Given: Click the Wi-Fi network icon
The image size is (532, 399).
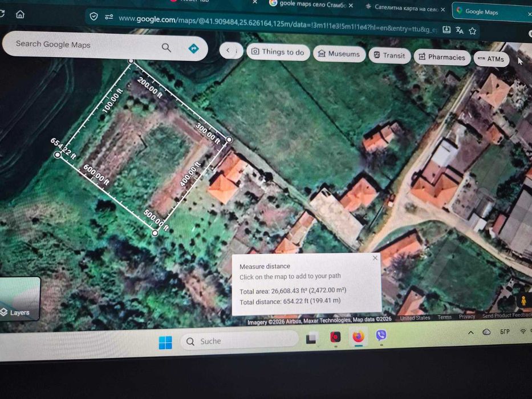Looking at the screenshot, I should (x=523, y=331).
